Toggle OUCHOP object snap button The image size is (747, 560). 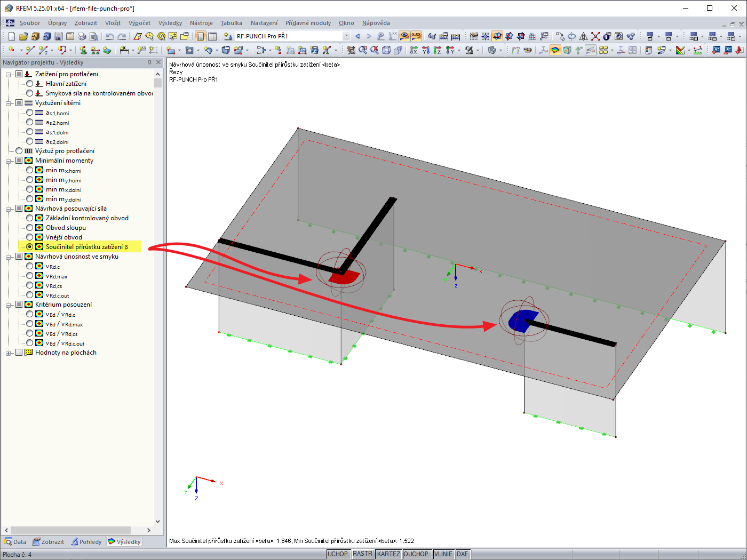click(x=416, y=554)
